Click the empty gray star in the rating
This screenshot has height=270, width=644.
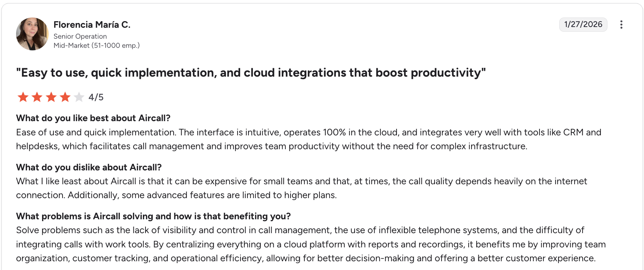point(79,97)
